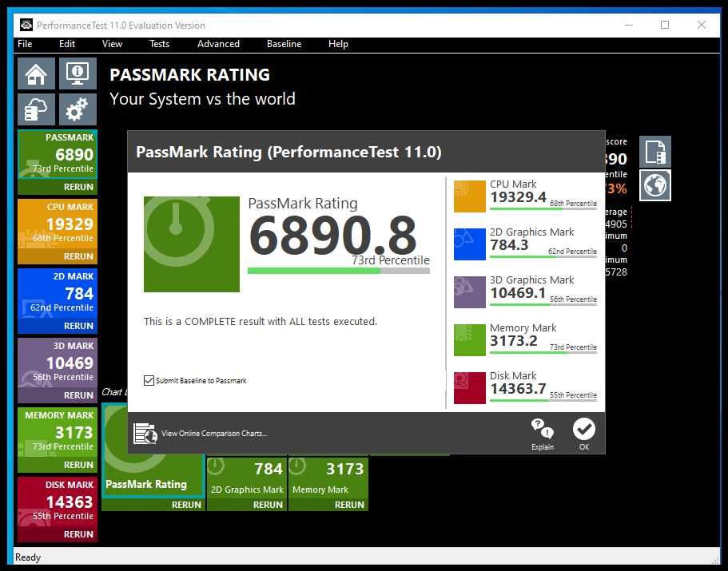Click the 6890.8 rating score text
This screenshot has width=728, height=571.
(x=333, y=235)
